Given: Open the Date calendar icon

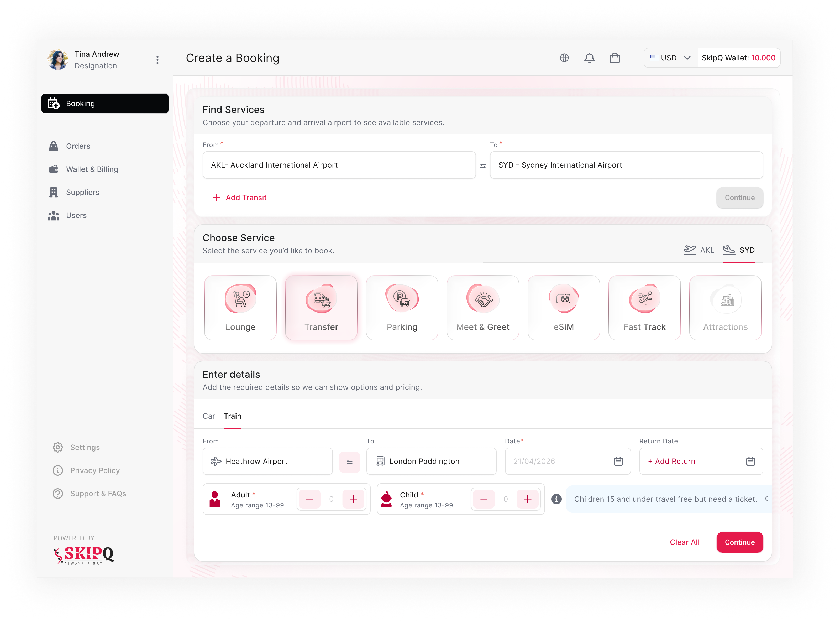Looking at the screenshot, I should pos(618,461).
